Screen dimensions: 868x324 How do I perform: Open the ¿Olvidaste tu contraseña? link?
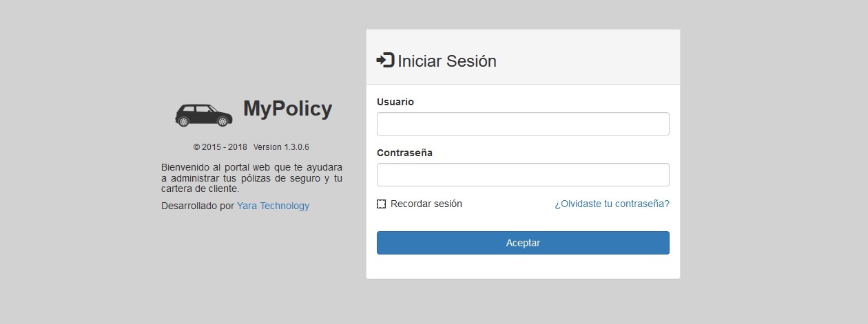coord(612,204)
